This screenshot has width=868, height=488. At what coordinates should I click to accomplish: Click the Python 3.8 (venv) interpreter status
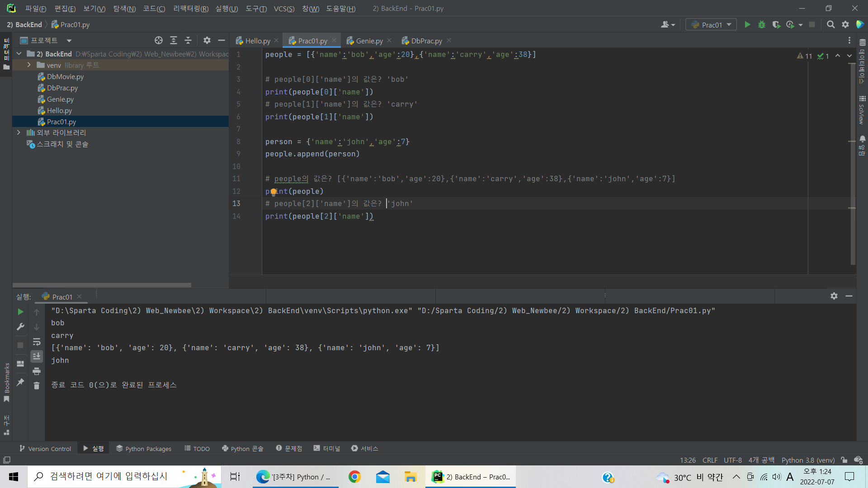click(808, 460)
